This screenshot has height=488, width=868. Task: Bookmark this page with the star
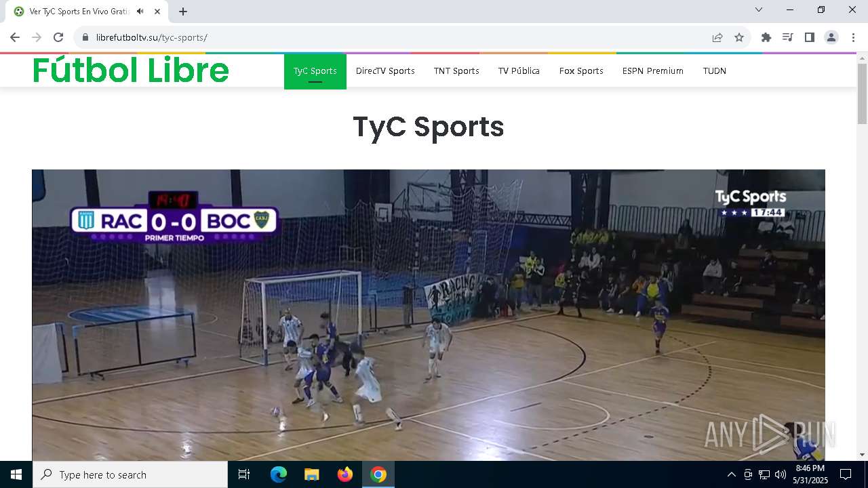pos(739,37)
